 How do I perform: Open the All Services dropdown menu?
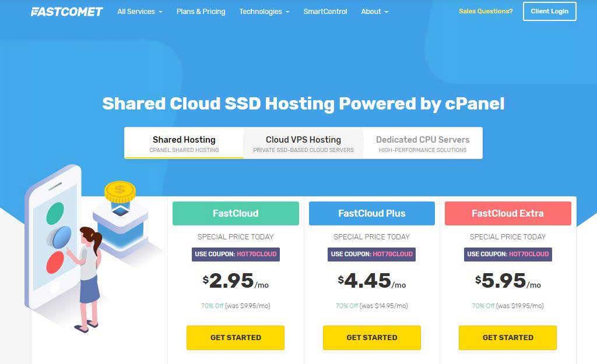[140, 12]
